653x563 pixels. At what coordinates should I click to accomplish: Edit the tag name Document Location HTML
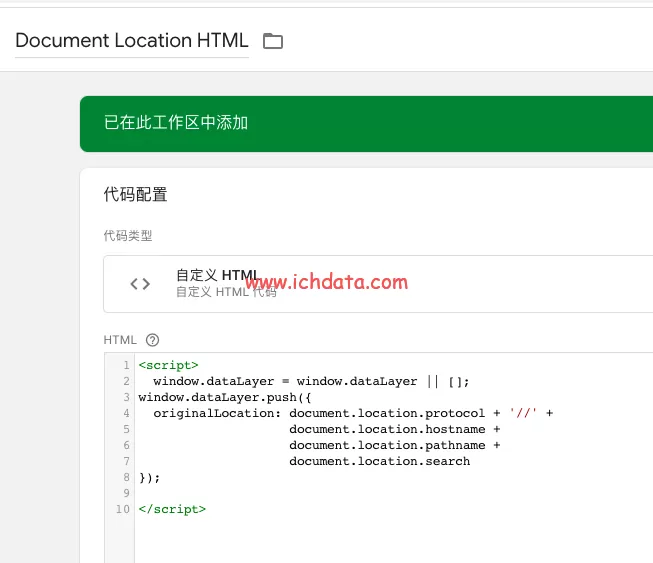[x=132, y=41]
